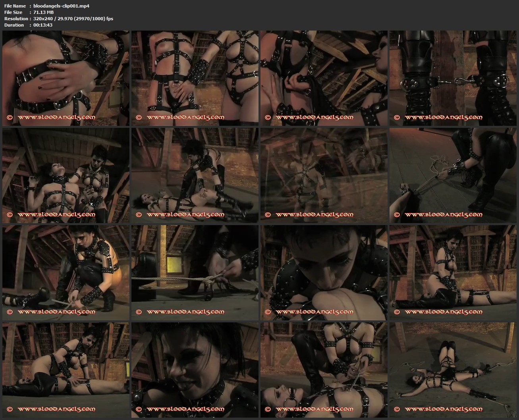Click the 00:13:43 duration value

(x=43, y=25)
